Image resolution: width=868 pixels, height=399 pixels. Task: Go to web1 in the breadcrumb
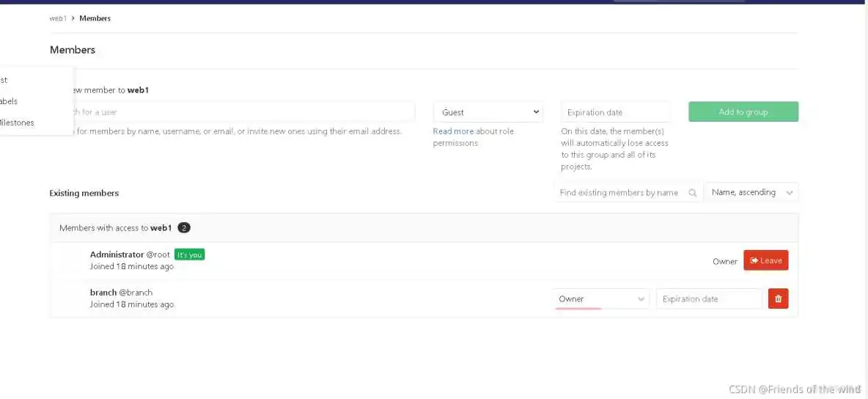click(x=57, y=18)
